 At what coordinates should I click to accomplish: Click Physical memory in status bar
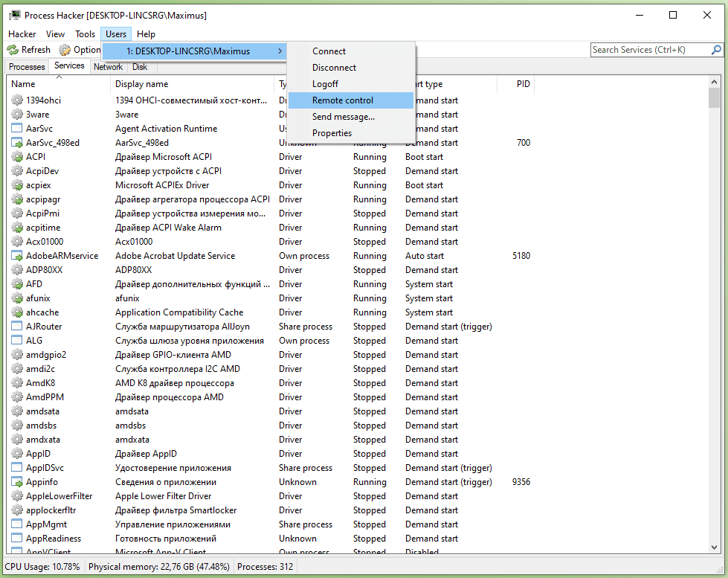159,567
